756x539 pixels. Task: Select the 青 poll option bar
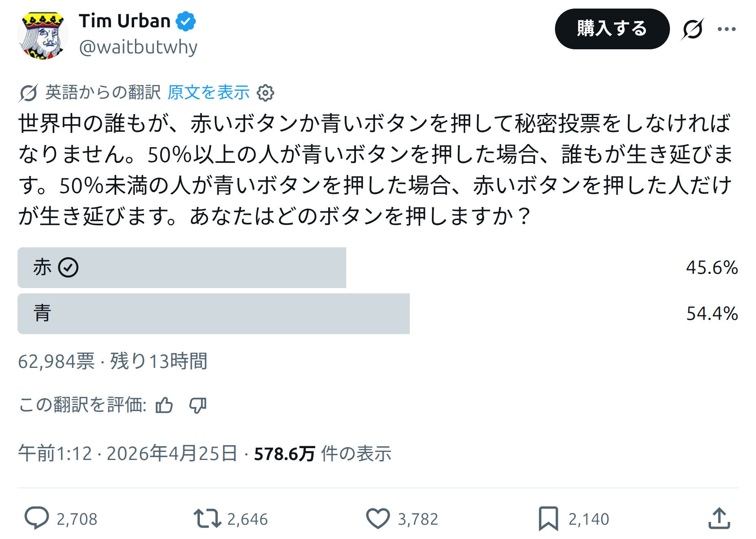point(213,314)
